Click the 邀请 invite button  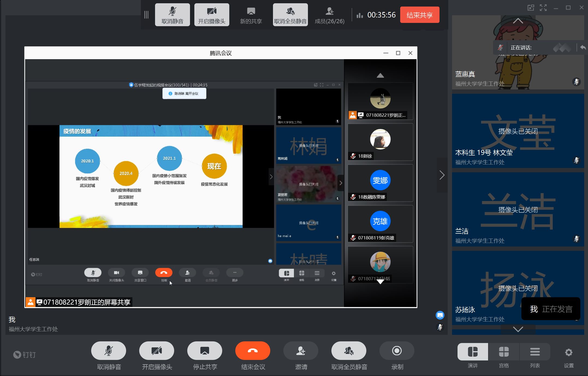pyautogui.click(x=301, y=351)
